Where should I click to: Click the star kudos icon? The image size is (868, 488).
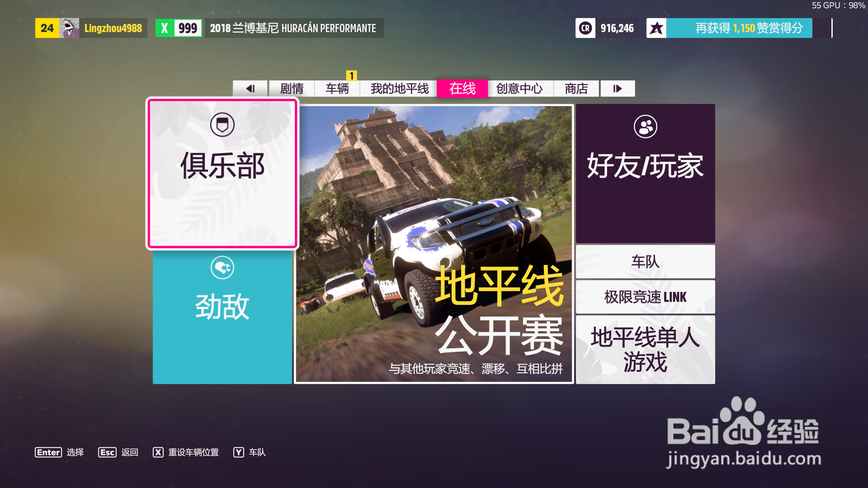point(656,28)
